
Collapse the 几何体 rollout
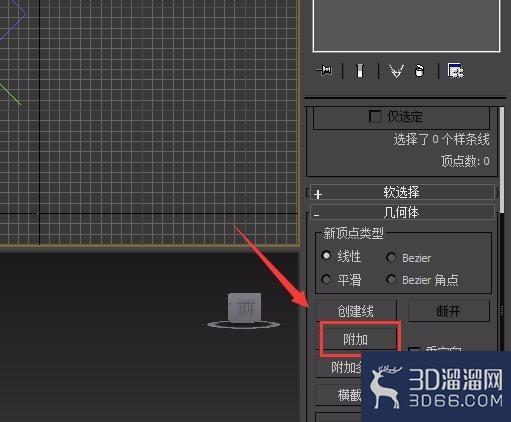click(x=402, y=212)
